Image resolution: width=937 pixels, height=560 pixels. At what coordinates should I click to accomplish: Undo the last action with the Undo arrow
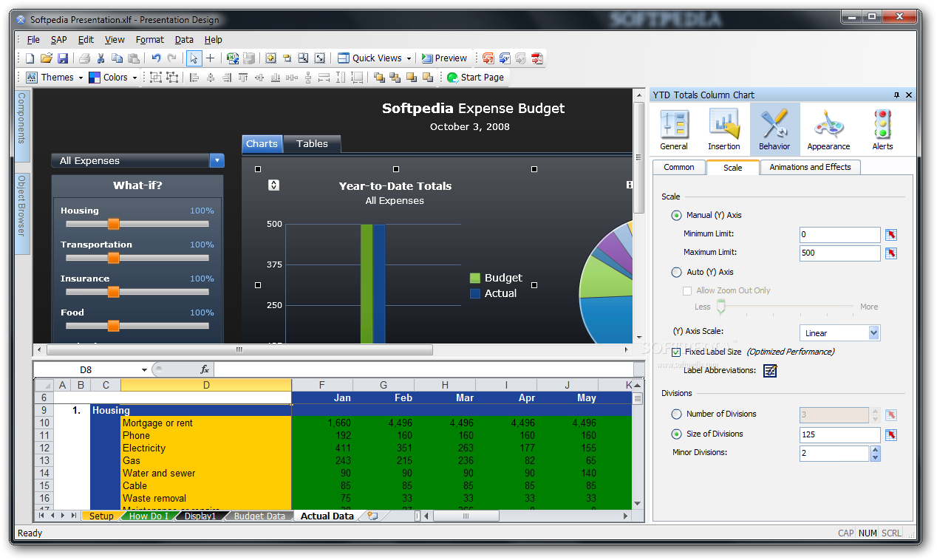click(x=156, y=58)
